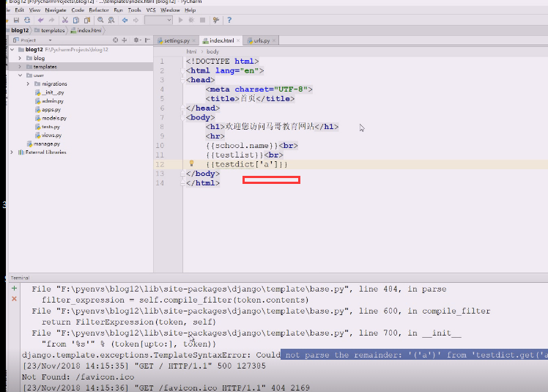This screenshot has height=392, width=548.
Task: Click the Back navigation arrow
Action: click(125, 21)
